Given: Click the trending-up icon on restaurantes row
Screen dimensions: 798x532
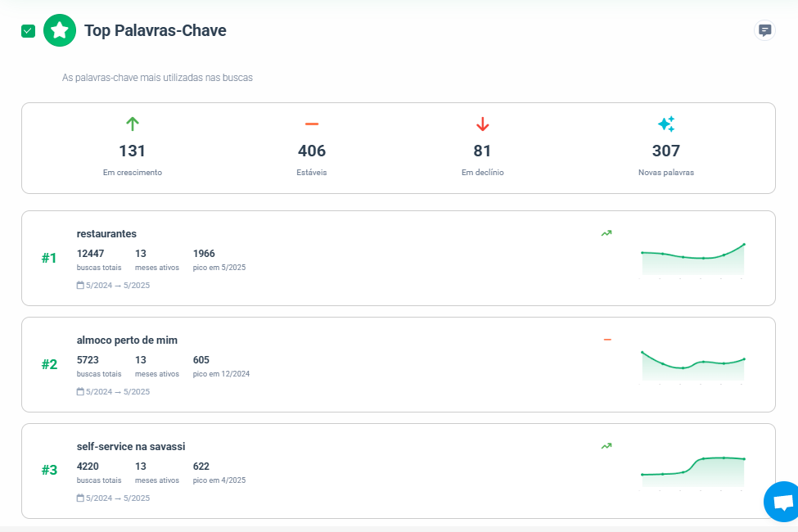Looking at the screenshot, I should tap(606, 233).
